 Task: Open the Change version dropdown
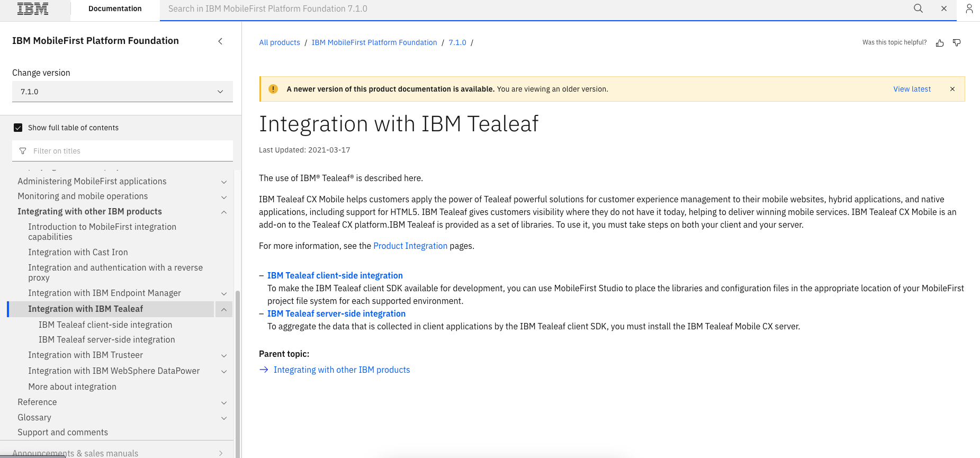click(x=122, y=92)
